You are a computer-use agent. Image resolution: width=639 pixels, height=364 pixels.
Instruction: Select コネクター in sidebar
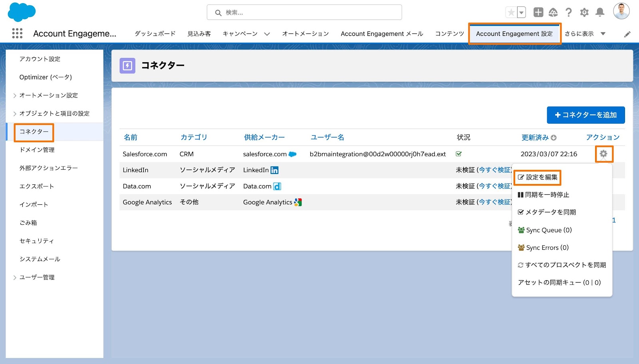[34, 132]
